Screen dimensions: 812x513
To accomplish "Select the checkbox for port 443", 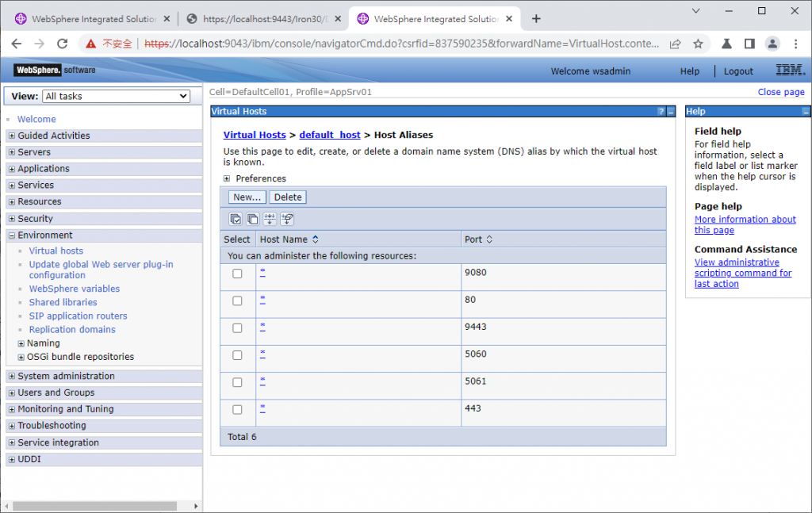I will [x=237, y=409].
